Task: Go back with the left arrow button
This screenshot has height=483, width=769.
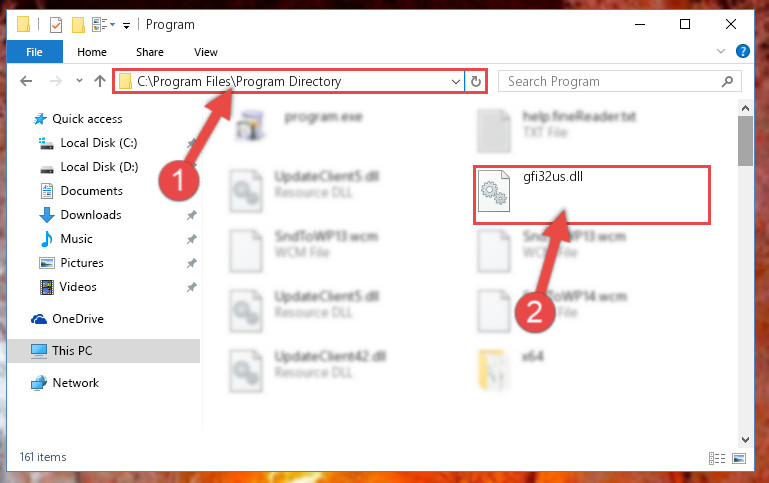Action: point(26,81)
